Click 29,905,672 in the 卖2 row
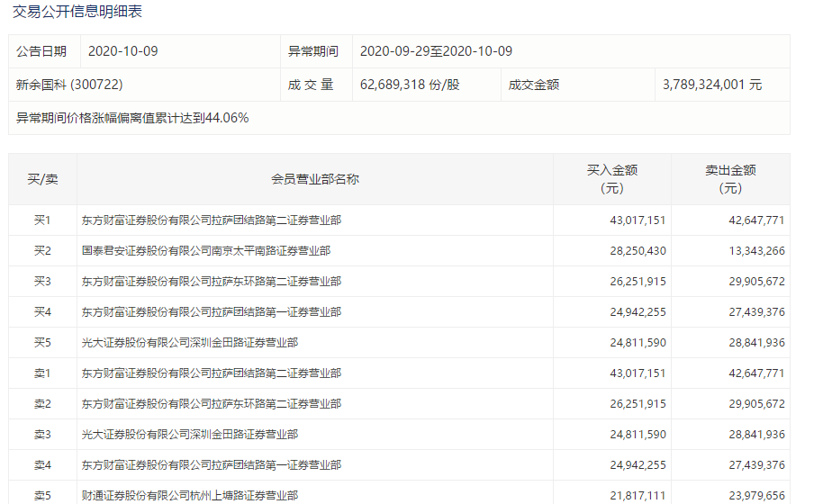The image size is (814, 504). (756, 404)
